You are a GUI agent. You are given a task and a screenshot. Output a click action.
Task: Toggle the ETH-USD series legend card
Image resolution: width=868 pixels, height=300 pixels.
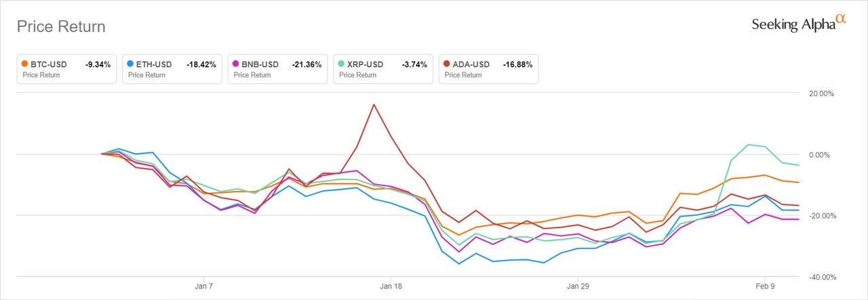(172, 69)
